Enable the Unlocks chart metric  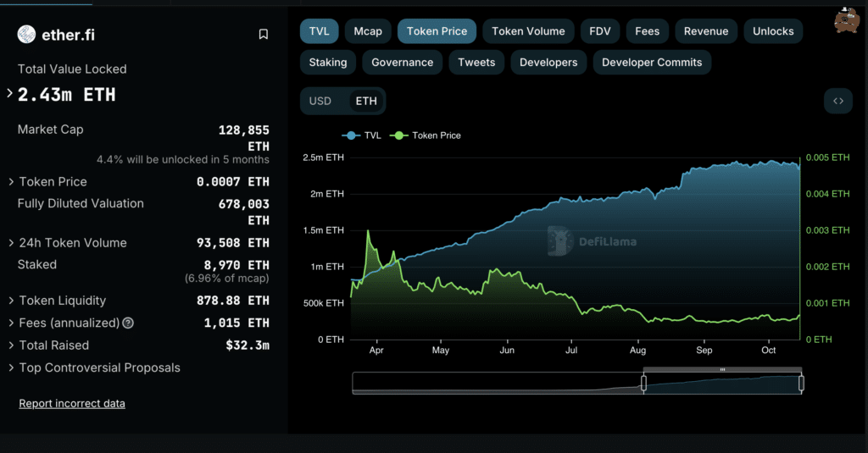coord(773,31)
